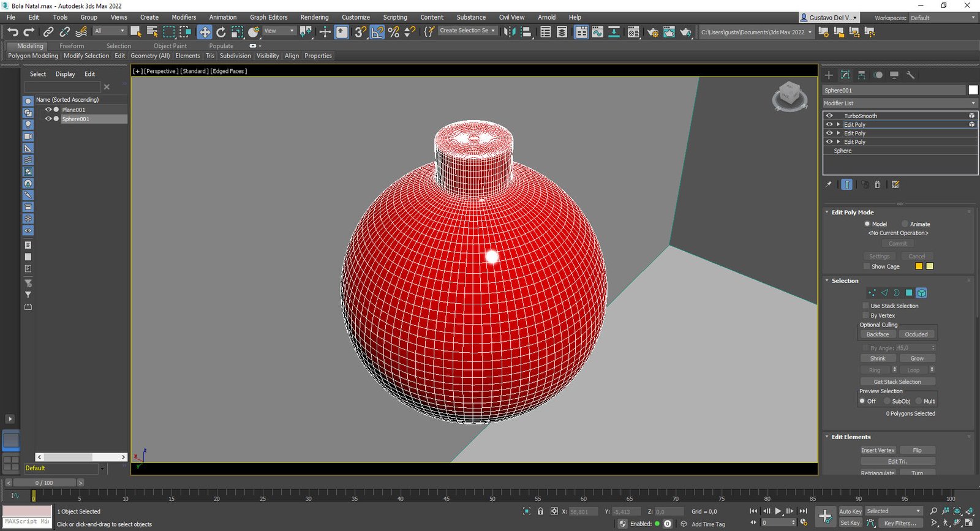
Task: Toggle visibility eye of Sphere001
Action: pyautogui.click(x=48, y=119)
